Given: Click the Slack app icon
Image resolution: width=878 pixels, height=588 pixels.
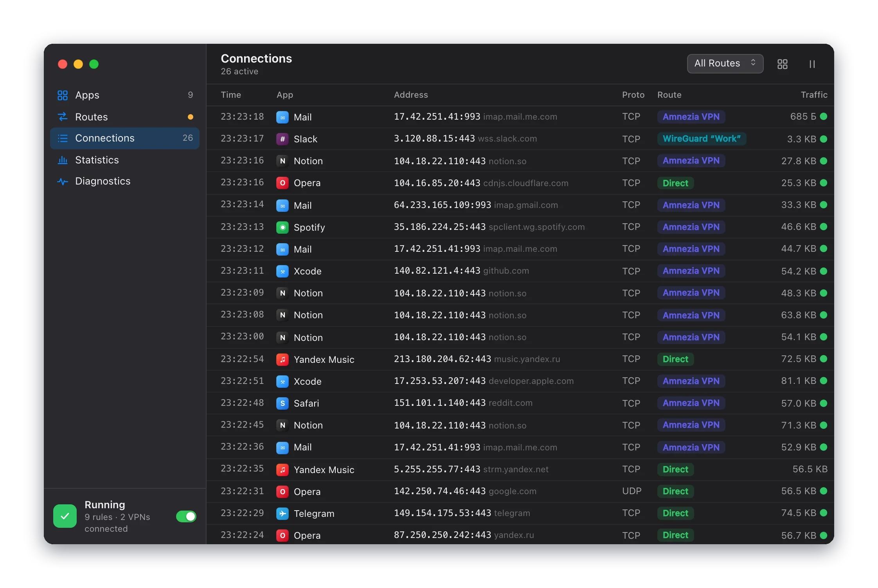Looking at the screenshot, I should [282, 139].
